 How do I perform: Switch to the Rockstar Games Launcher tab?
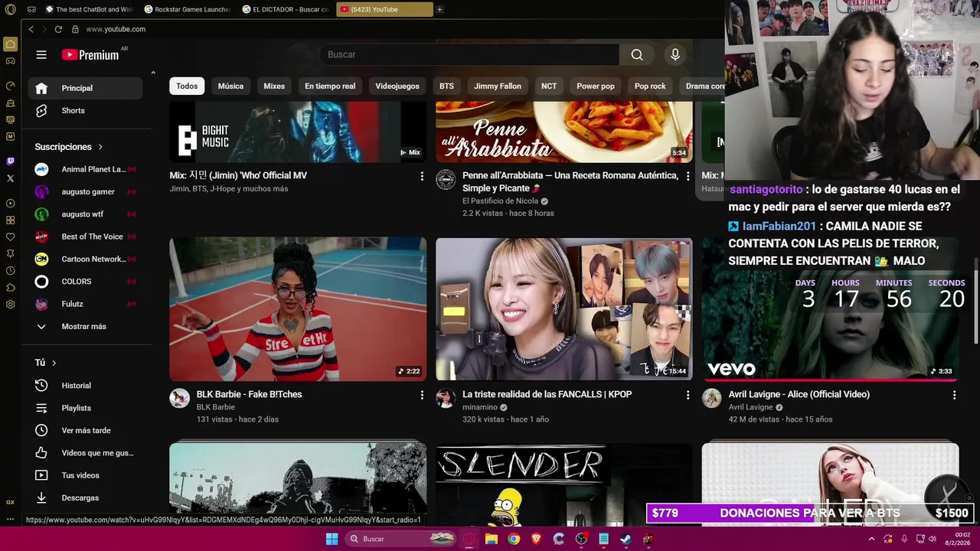[x=188, y=9]
